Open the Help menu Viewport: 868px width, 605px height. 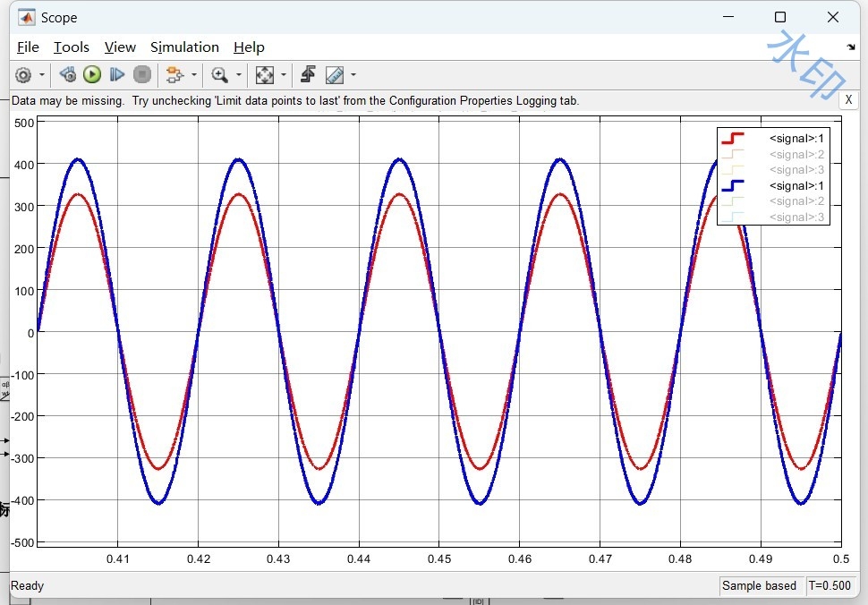click(x=249, y=47)
